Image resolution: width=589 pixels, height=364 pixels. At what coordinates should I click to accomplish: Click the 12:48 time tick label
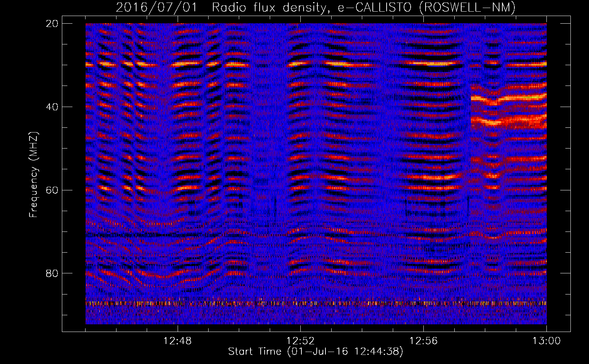click(x=178, y=341)
